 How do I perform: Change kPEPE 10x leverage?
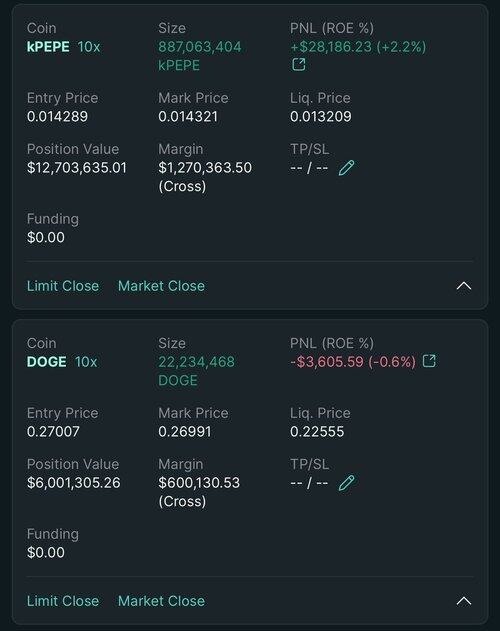[x=89, y=47]
